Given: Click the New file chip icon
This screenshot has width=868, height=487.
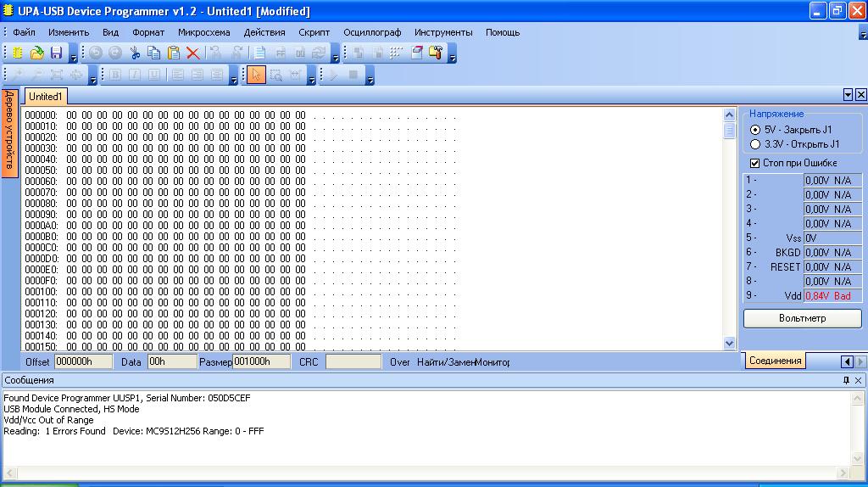Looking at the screenshot, I should point(17,53).
